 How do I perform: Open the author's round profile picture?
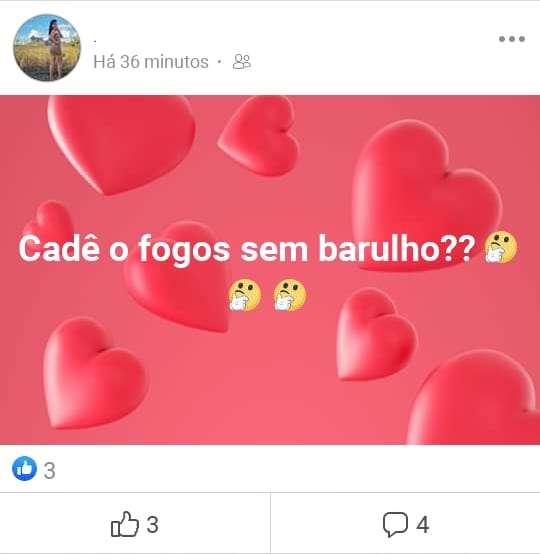coord(47,48)
